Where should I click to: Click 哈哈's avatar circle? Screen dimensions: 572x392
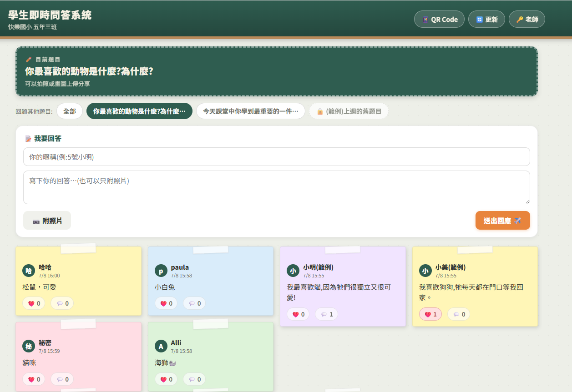click(x=29, y=271)
